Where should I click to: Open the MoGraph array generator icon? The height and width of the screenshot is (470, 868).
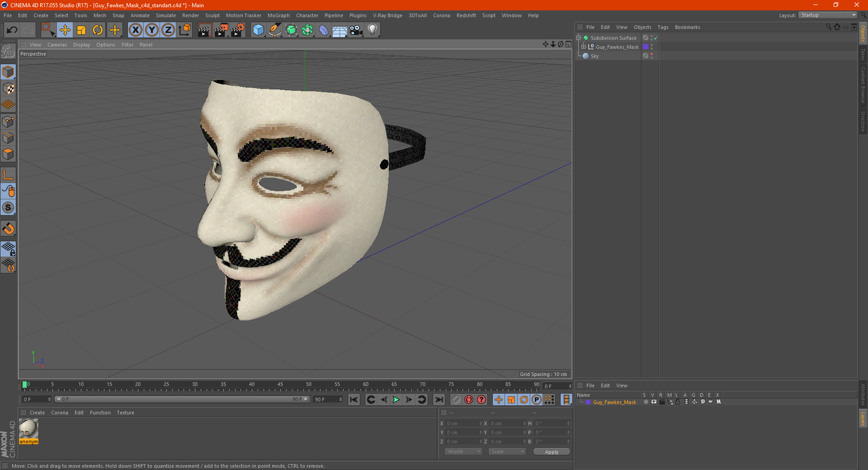point(307,30)
